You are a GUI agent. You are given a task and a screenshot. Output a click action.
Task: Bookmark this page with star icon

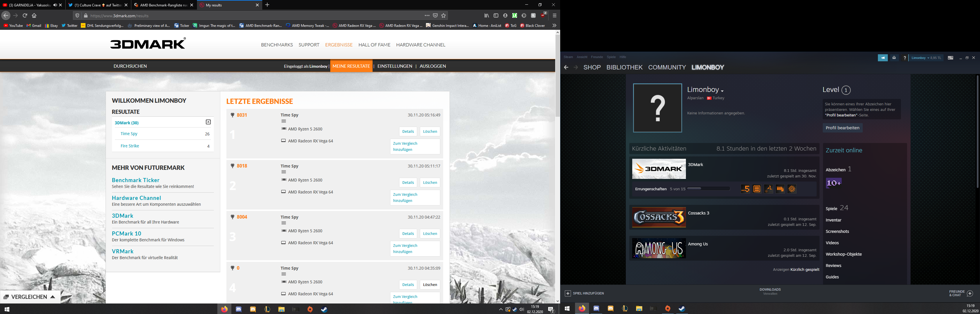coord(443,15)
